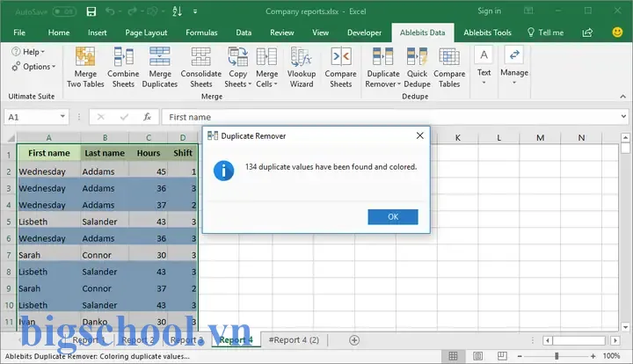
Task: Click the Name Box showing A1
Action: (x=33, y=117)
